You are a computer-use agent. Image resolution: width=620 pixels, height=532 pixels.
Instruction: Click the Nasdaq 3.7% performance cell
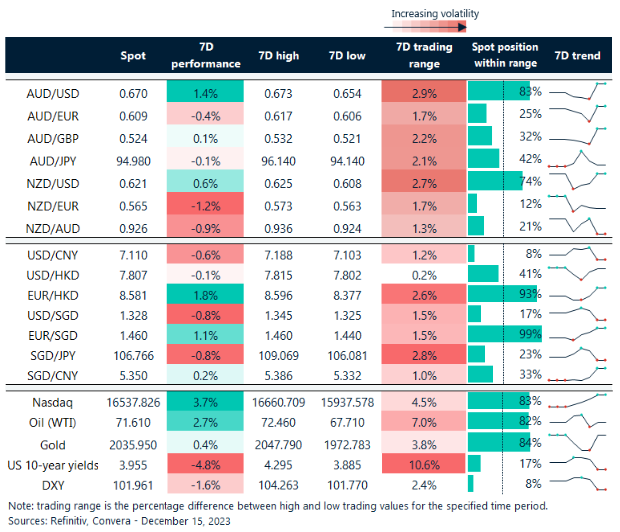(206, 400)
